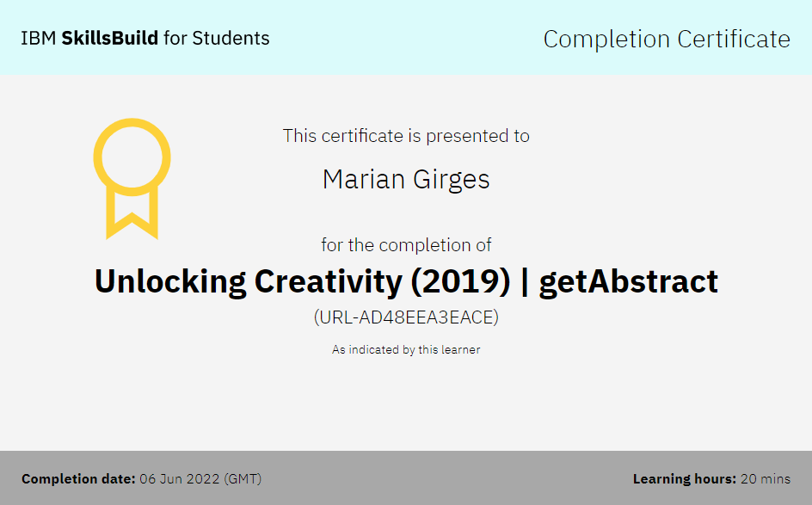Click the light blue header banner
Viewport: 812px width, 505px height.
(x=406, y=37)
